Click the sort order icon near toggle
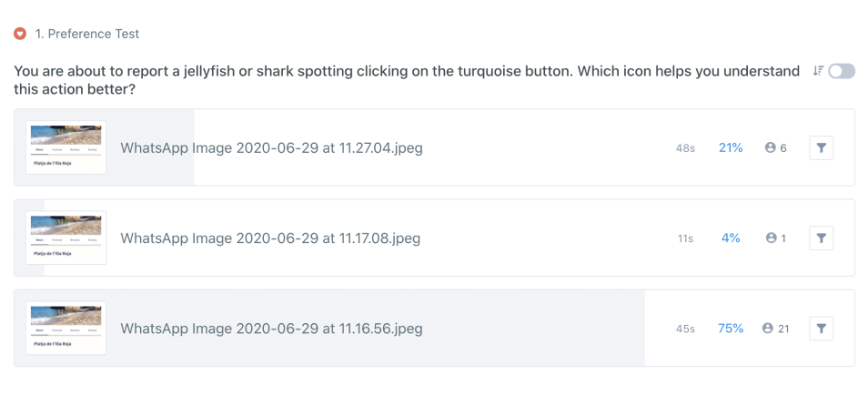868x405 pixels. [818, 71]
